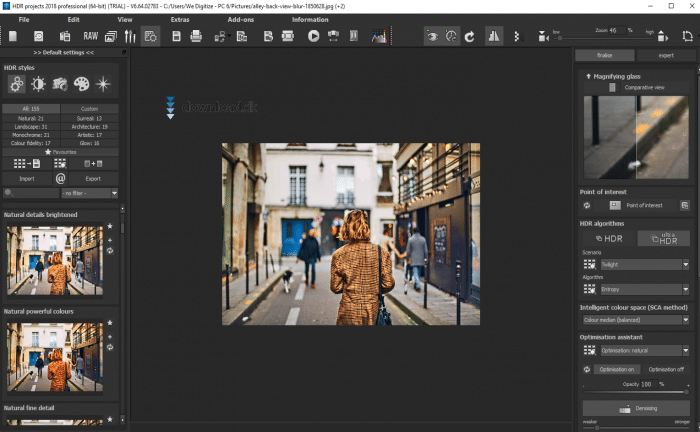Filter presets by Landscape: 31
This screenshot has height=432, width=700.
click(31, 127)
